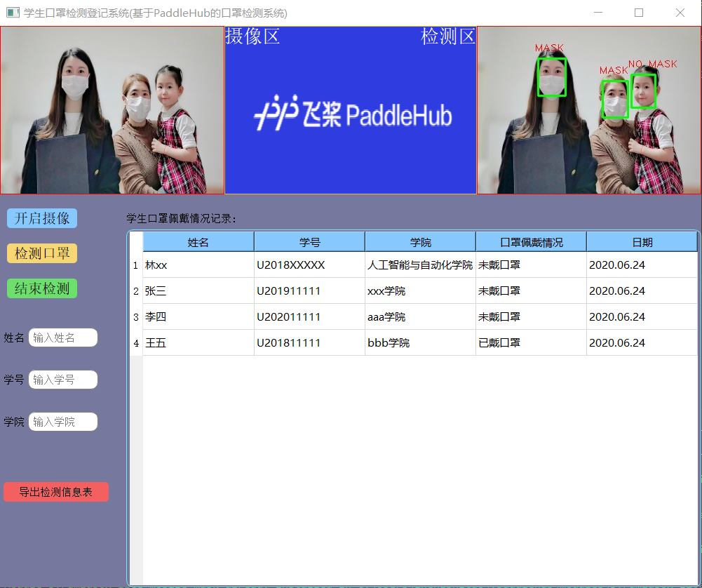Stop detection with 结束检测 button

(x=42, y=288)
